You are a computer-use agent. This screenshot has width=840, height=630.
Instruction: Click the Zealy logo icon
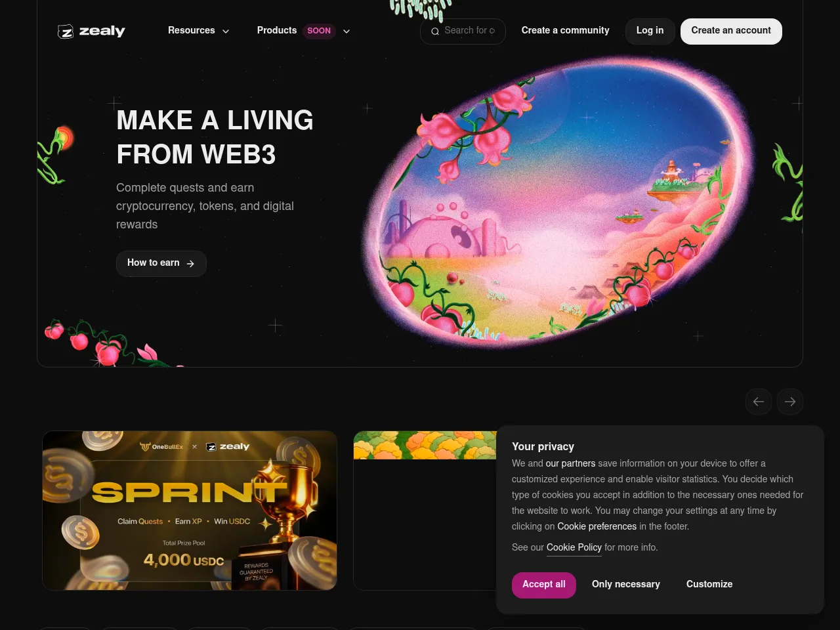[x=66, y=31]
